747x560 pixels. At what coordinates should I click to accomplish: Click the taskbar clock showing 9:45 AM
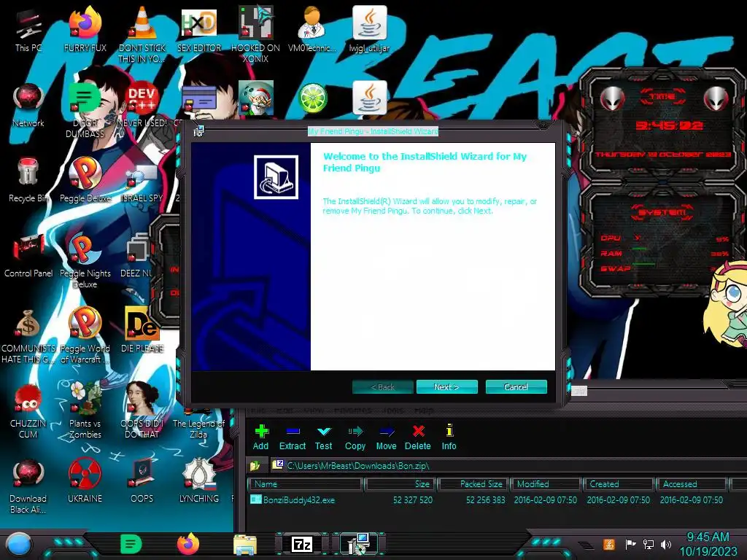[x=708, y=544]
